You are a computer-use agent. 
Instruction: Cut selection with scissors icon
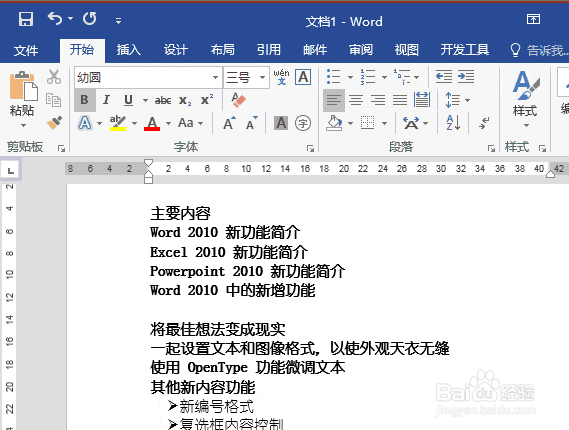tap(54, 77)
